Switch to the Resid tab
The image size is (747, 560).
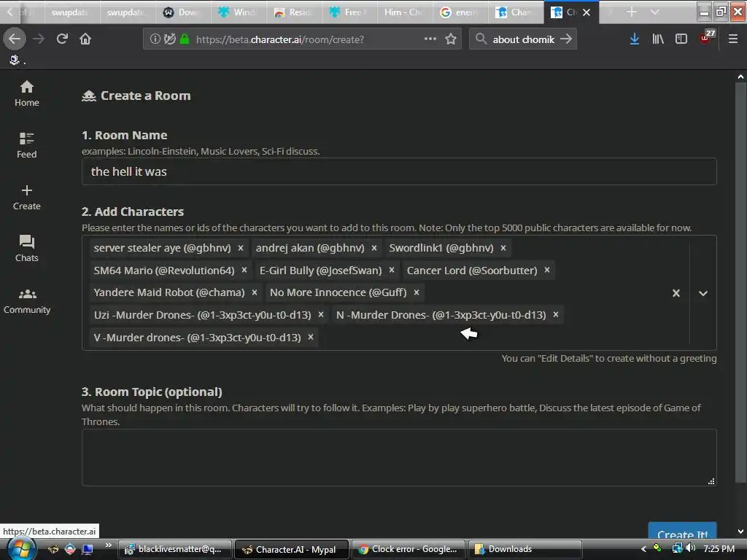click(x=293, y=12)
